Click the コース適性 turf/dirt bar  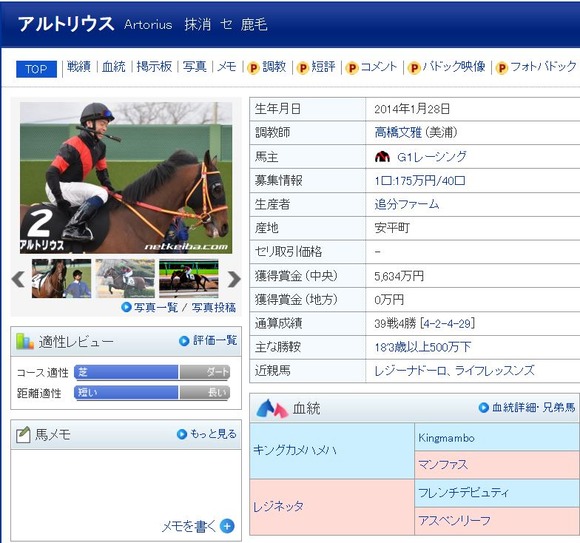point(152,372)
